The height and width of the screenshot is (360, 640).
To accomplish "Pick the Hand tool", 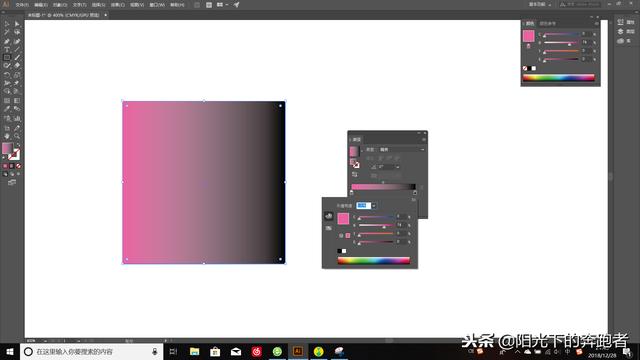I will coord(7,136).
